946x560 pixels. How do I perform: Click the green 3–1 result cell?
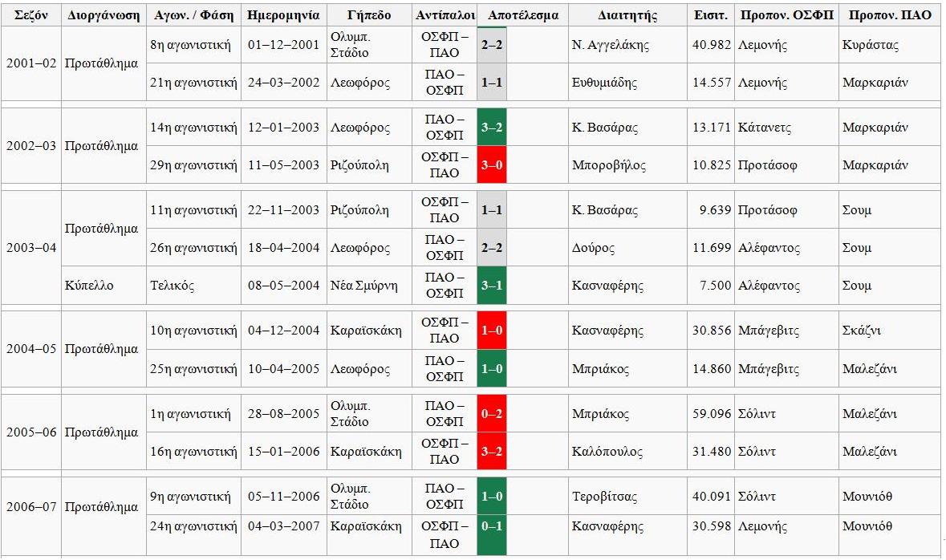pos(492,286)
